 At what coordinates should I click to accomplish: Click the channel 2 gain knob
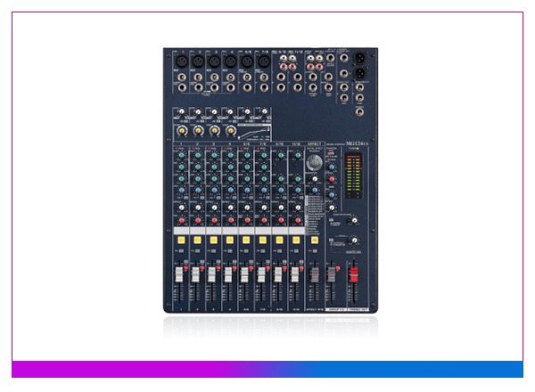click(x=196, y=113)
